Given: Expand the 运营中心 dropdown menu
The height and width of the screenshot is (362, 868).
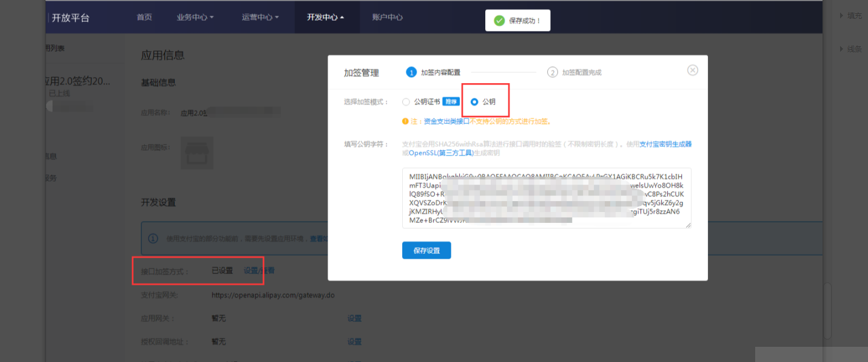Looking at the screenshot, I should 260,17.
